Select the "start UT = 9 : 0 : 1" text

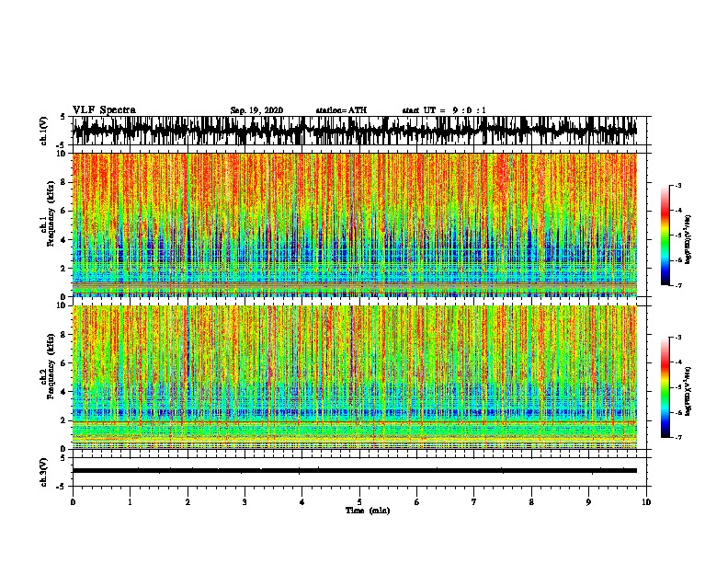(444, 110)
